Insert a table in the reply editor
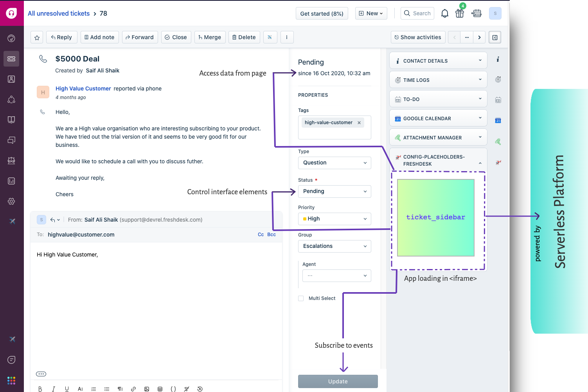The image size is (588, 392). click(160, 388)
